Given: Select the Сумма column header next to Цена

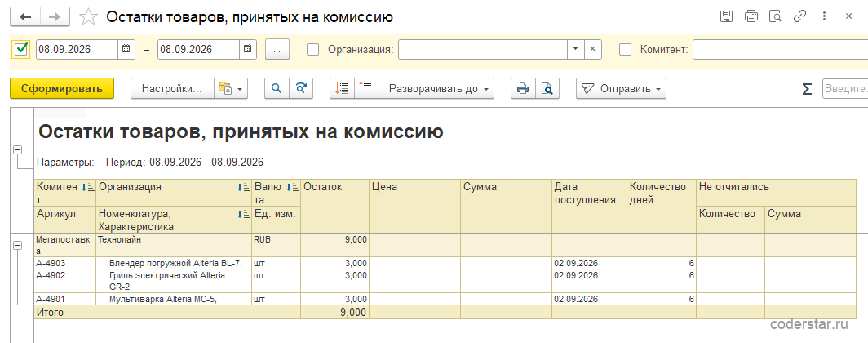Looking at the screenshot, I should [506, 206].
